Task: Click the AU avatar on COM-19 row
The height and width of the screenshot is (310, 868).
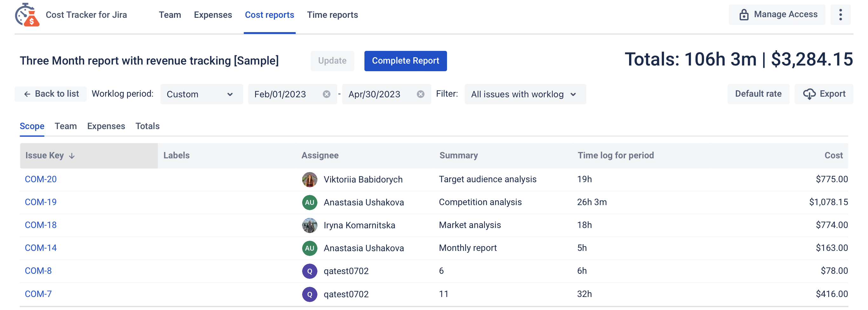Action: click(309, 203)
